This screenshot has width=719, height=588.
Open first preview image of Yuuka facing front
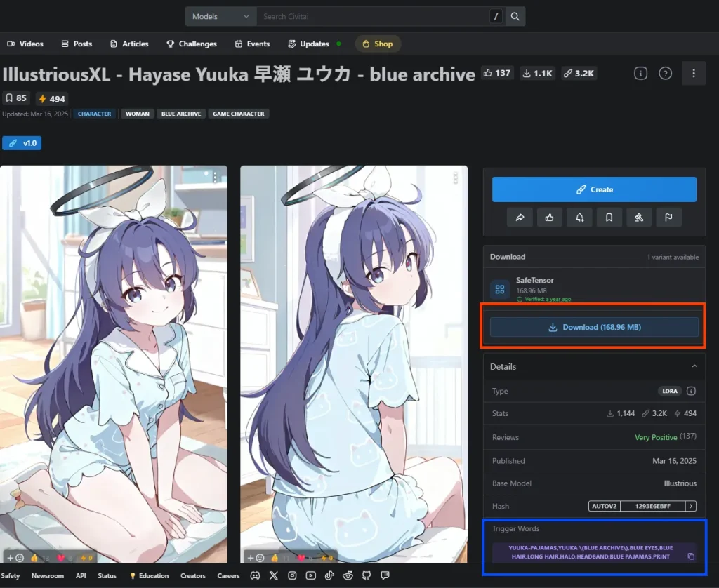113,364
